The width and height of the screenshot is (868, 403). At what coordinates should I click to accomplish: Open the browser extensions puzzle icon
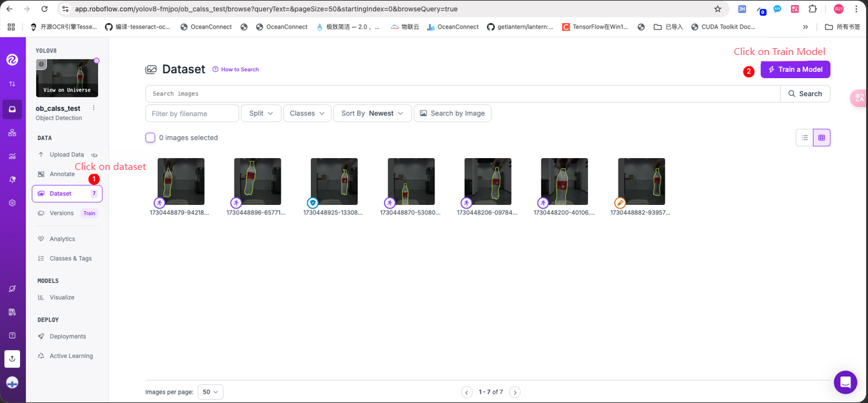coord(812,9)
